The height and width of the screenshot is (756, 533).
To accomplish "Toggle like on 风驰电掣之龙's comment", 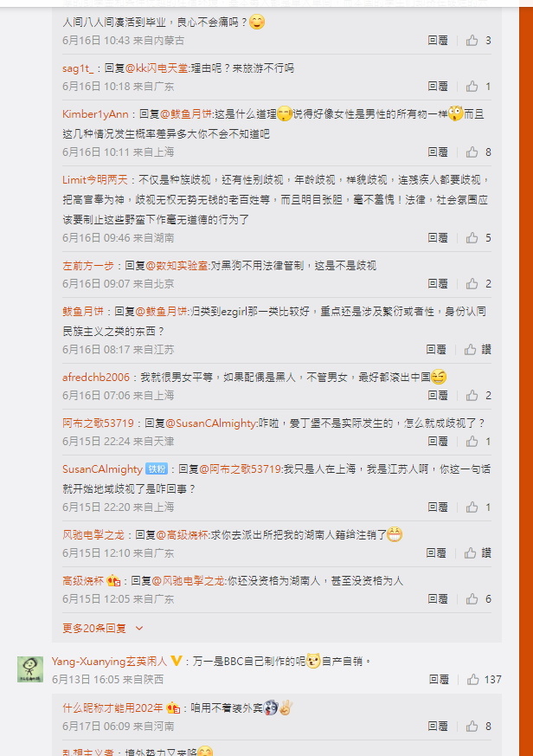I will click(x=471, y=553).
